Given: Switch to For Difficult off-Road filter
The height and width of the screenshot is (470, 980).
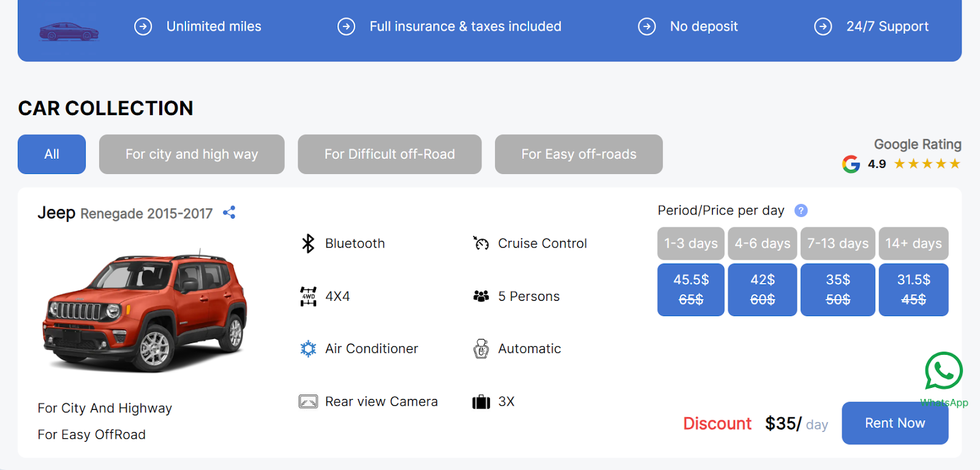Looking at the screenshot, I should tap(390, 154).
